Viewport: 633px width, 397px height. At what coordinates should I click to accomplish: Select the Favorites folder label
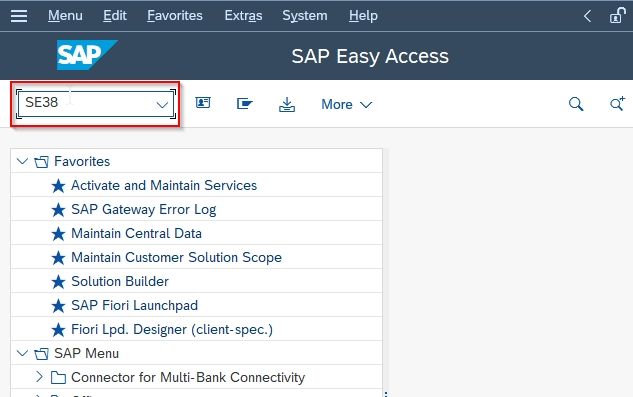click(x=82, y=162)
